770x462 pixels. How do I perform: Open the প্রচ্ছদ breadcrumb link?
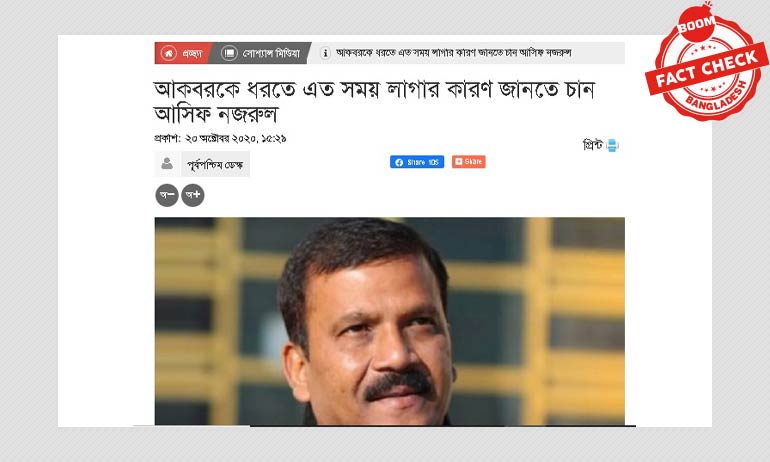[192, 53]
